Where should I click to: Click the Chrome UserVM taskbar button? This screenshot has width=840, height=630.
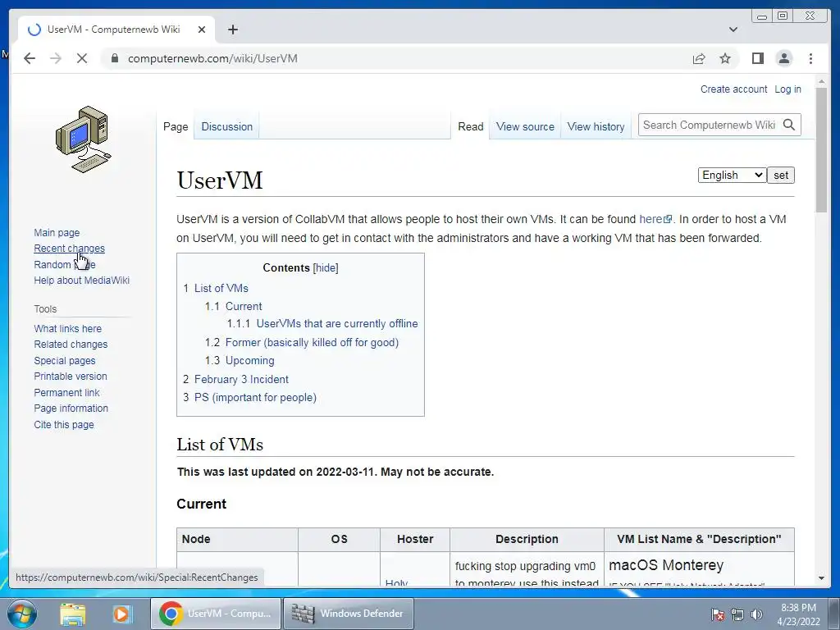tap(216, 614)
